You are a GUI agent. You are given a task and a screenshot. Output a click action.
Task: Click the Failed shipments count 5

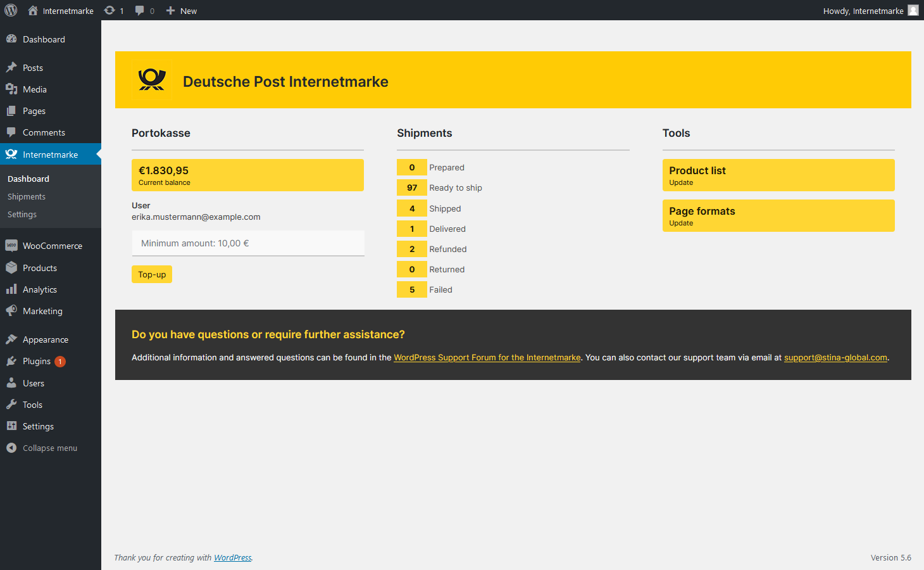click(x=412, y=289)
